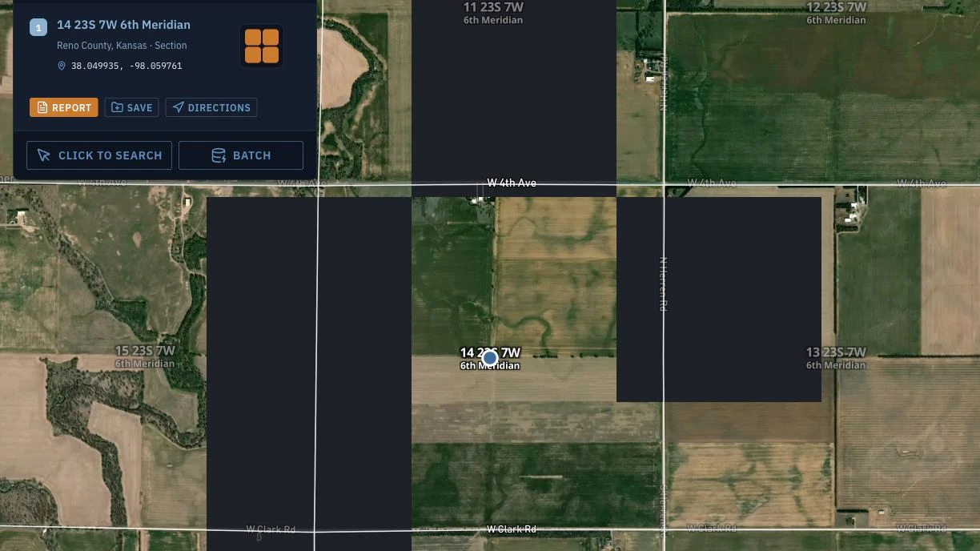Click the numbered result badge 1
Image resolution: width=980 pixels, height=551 pixels.
[38, 27]
